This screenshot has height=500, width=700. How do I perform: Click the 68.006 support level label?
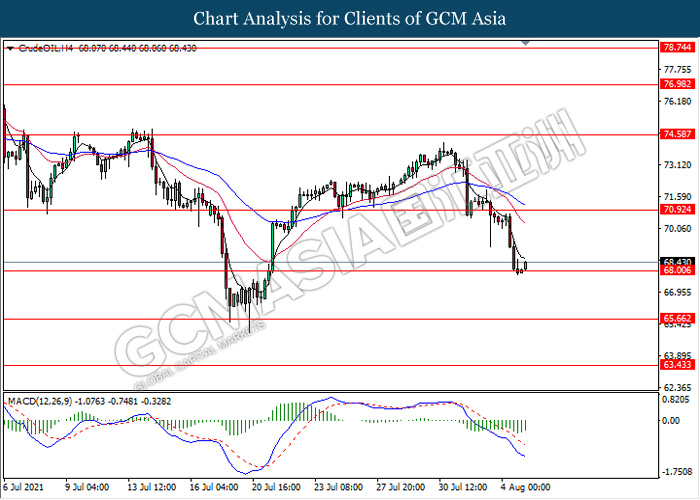pos(677,270)
